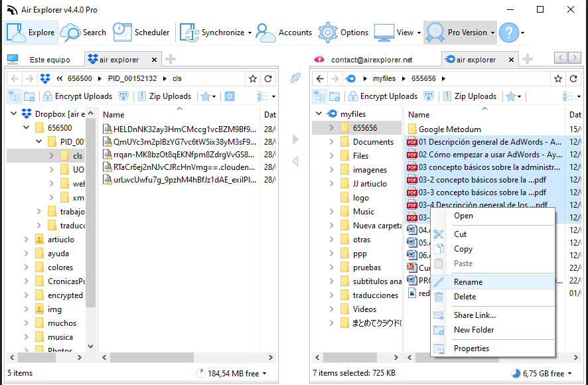588x385 pixels.
Task: Open the 184,54 MB free storage dropdown
Action: [x=264, y=373]
